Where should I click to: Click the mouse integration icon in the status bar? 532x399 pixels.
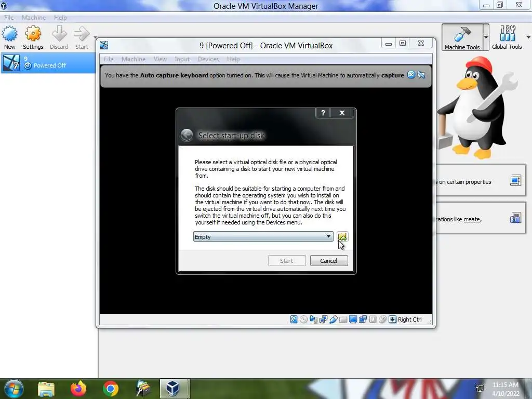tap(382, 320)
